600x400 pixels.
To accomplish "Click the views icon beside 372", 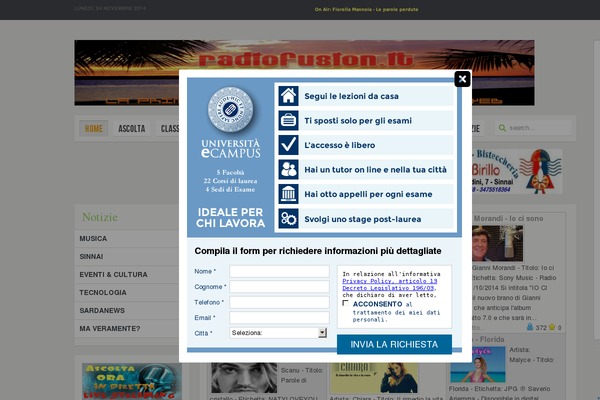I will point(530,327).
